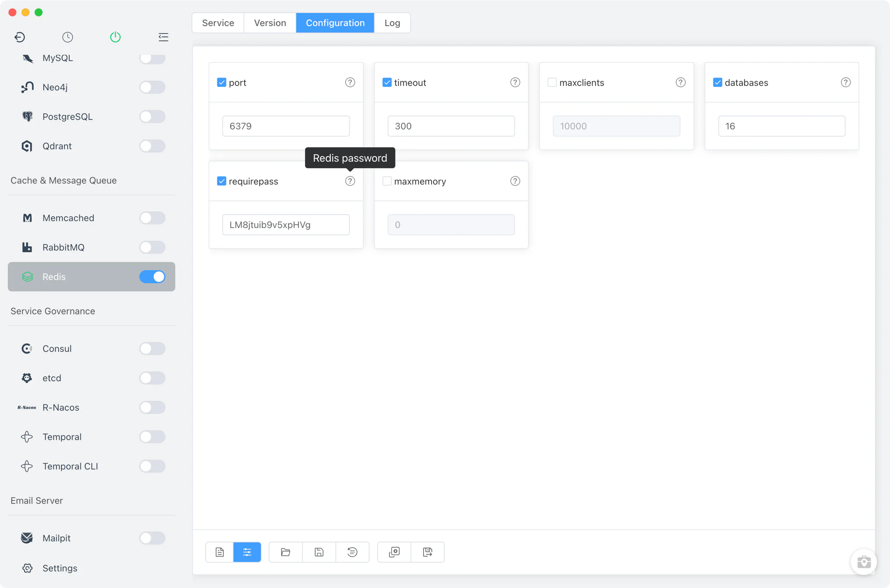Switch on the Temporal toggle
The height and width of the screenshot is (588, 890).
pos(153,437)
